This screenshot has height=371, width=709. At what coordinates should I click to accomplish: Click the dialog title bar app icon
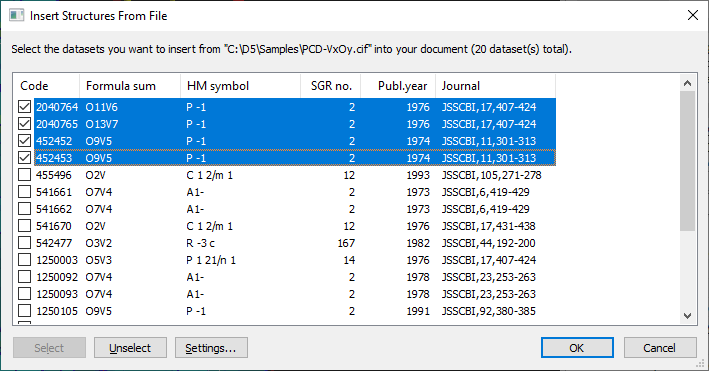(x=17, y=15)
